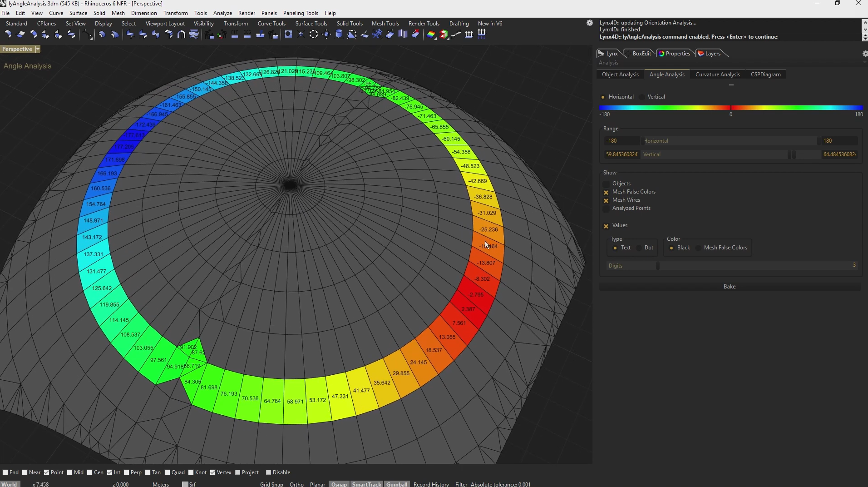Click the dotted circle toolbar icon
This screenshot has width=868, height=487.
(313, 35)
